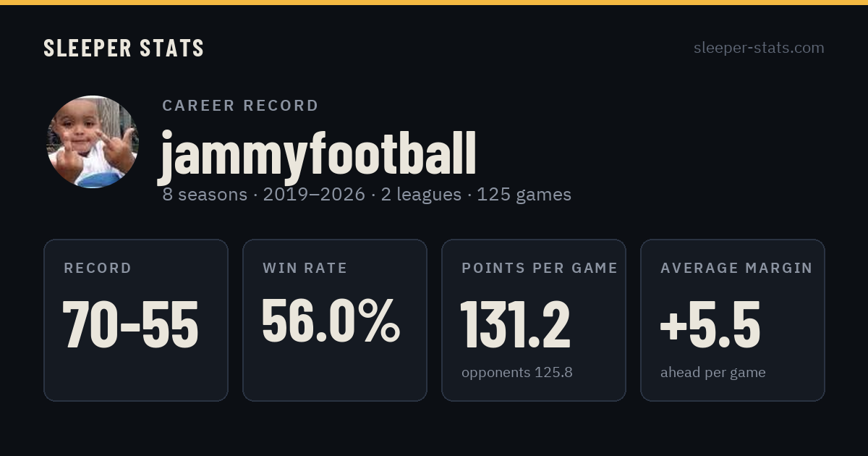Screen dimensions: 868x456
Task: Select the jammyfootball username heading
Action: pos(318,153)
